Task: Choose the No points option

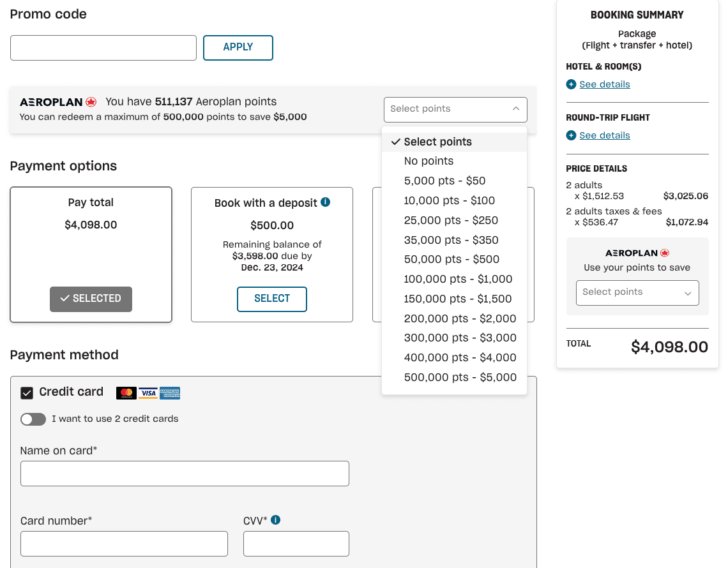Action: click(428, 161)
